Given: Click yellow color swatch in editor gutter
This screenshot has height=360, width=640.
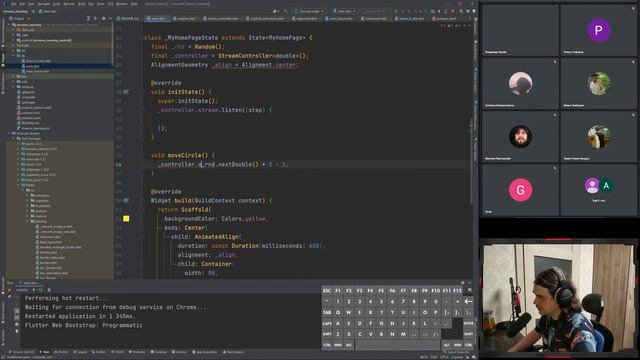Looking at the screenshot, I should [x=126, y=219].
